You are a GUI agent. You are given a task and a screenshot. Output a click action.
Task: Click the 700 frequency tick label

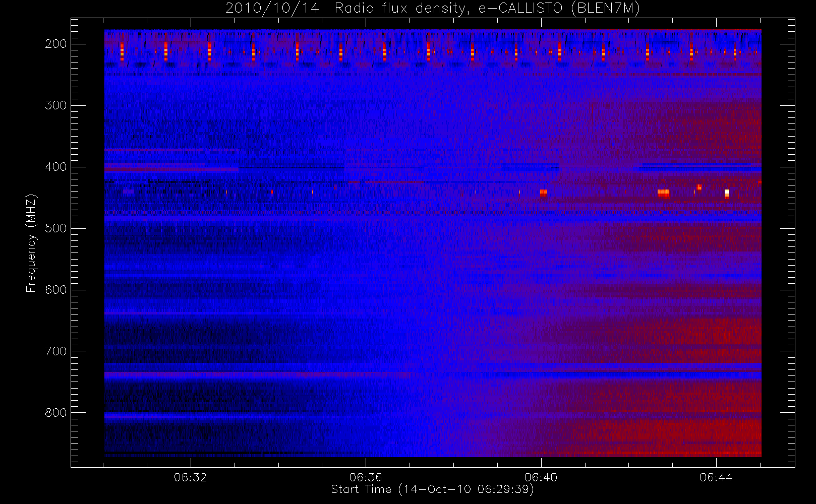56,351
